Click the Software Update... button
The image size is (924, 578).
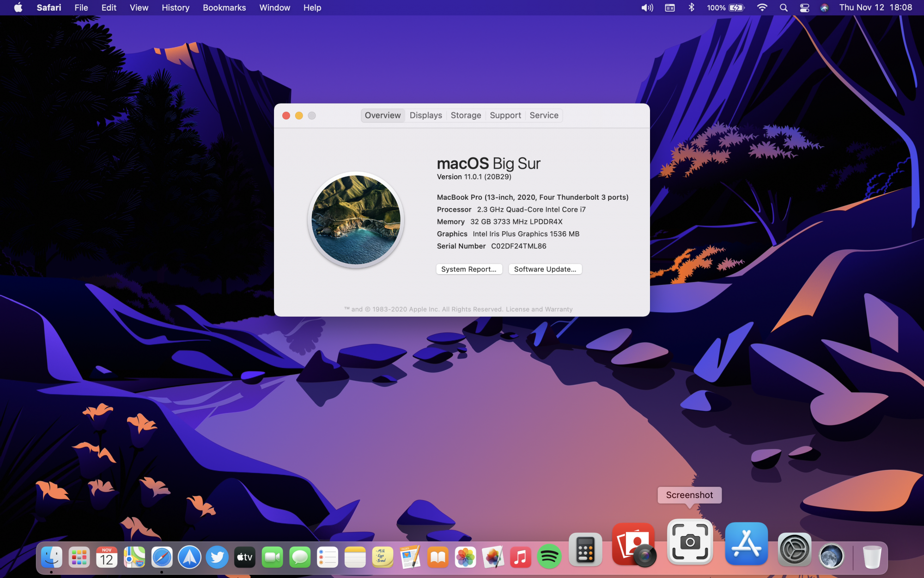[545, 269]
